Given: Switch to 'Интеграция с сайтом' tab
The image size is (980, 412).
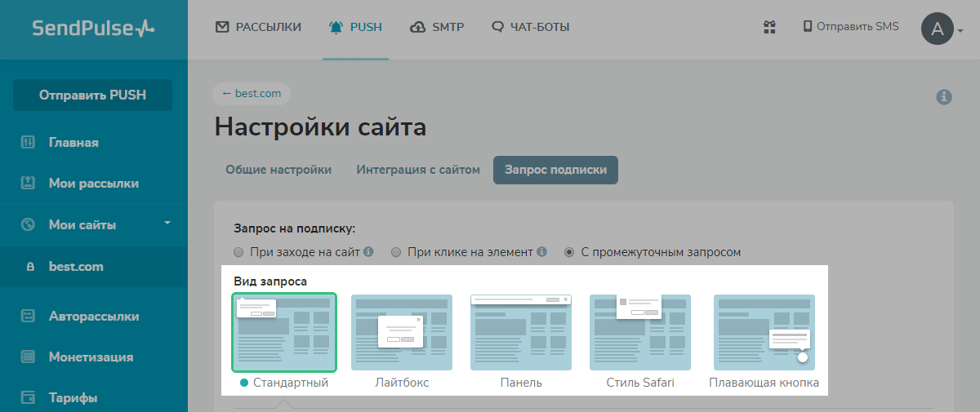Looking at the screenshot, I should (x=418, y=170).
